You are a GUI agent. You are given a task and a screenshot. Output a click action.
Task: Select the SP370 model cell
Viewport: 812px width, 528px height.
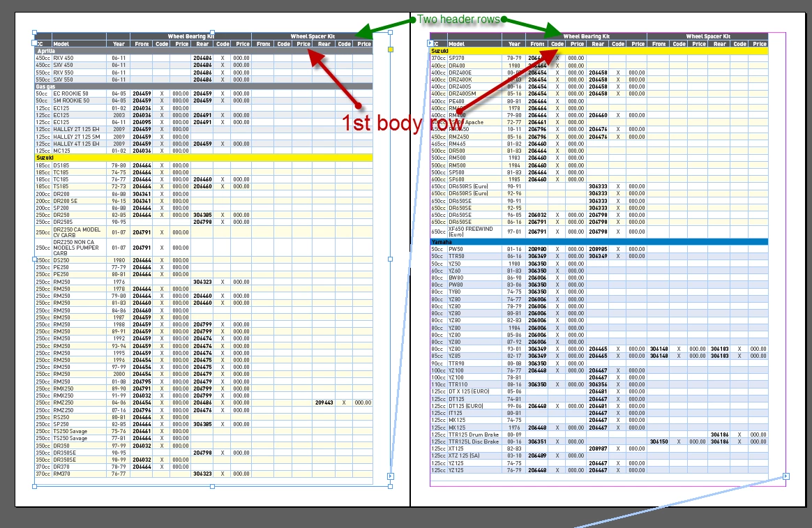[x=475, y=59]
